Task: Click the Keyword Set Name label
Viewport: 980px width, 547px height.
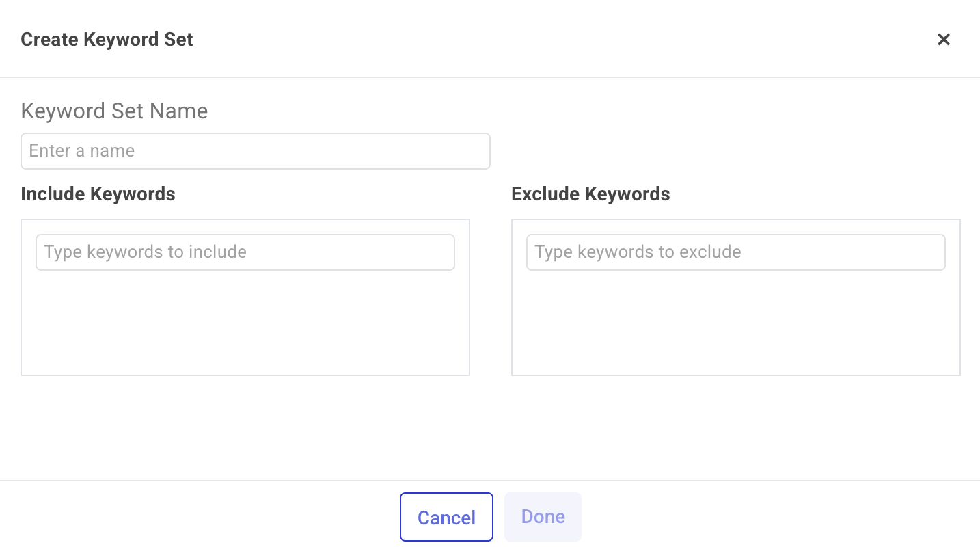Action: (x=114, y=111)
